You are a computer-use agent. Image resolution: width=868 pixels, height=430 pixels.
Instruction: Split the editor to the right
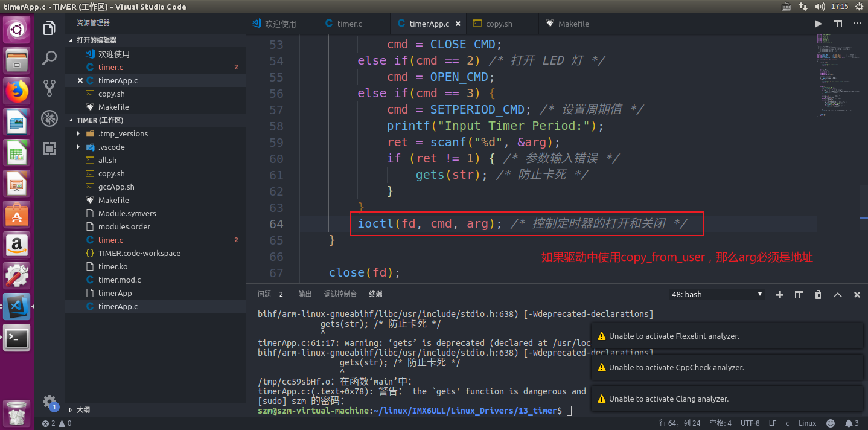pos(838,24)
